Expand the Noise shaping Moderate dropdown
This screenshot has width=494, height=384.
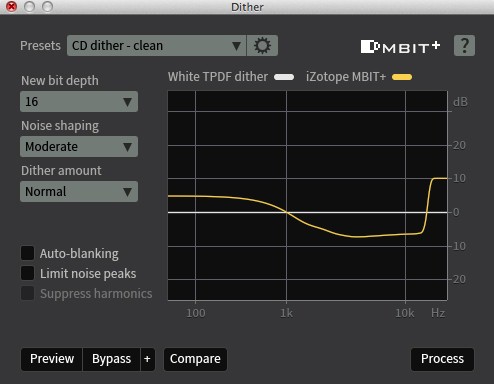79,147
